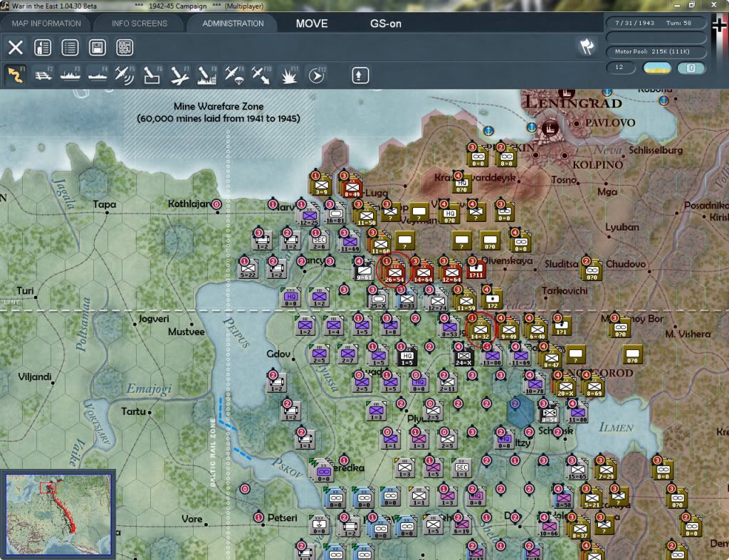
Task: Click the Motor Pool 215K status field
Action: [x=656, y=51]
